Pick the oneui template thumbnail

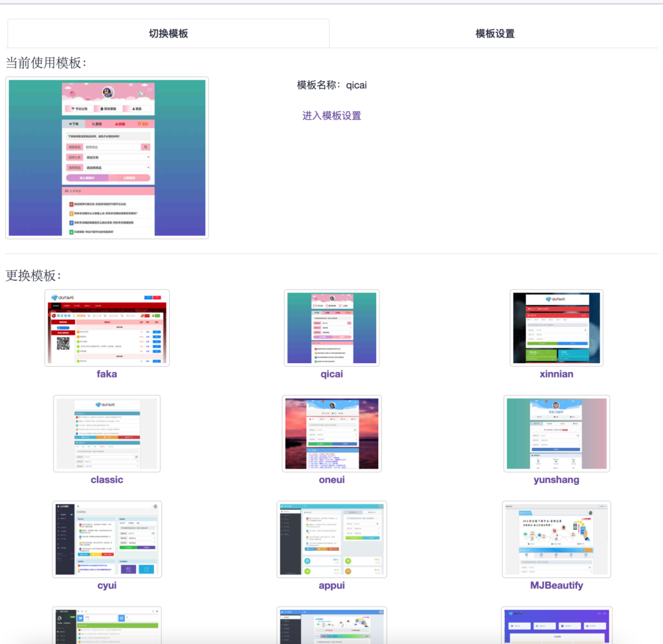click(332, 434)
